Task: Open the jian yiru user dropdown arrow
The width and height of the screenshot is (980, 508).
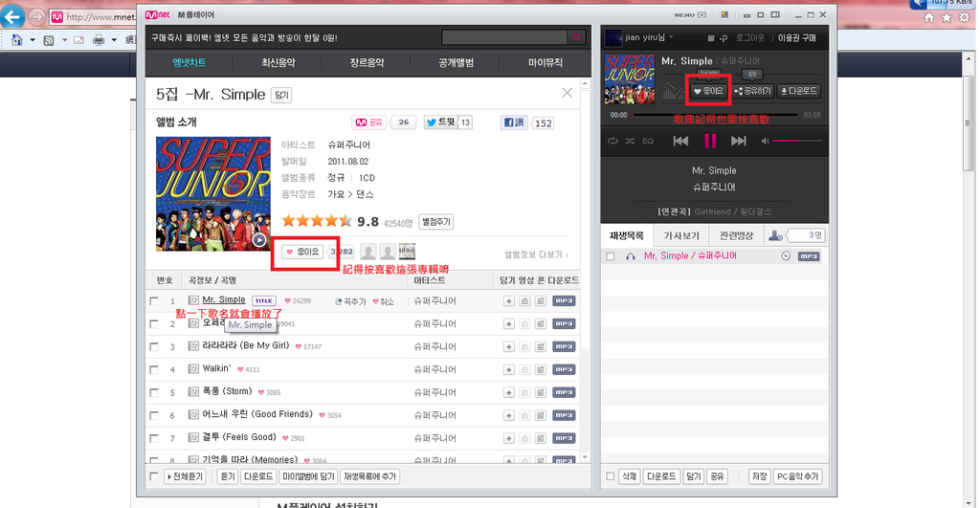Action: point(671,37)
